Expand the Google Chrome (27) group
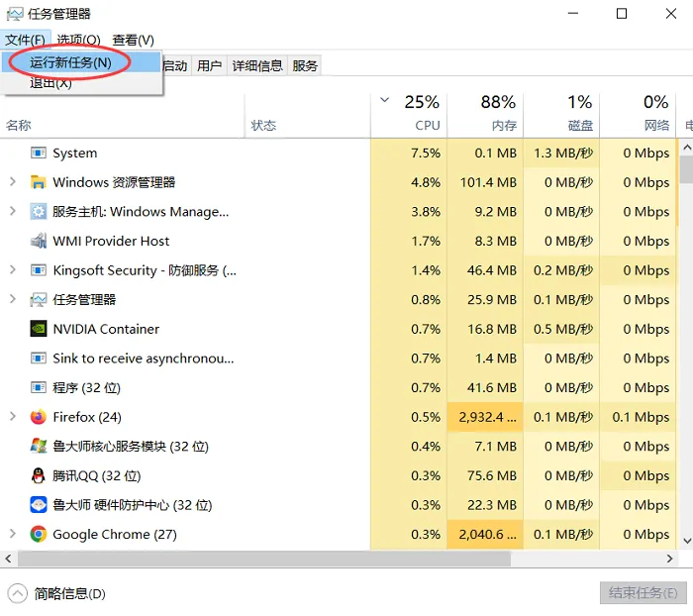 13,534
